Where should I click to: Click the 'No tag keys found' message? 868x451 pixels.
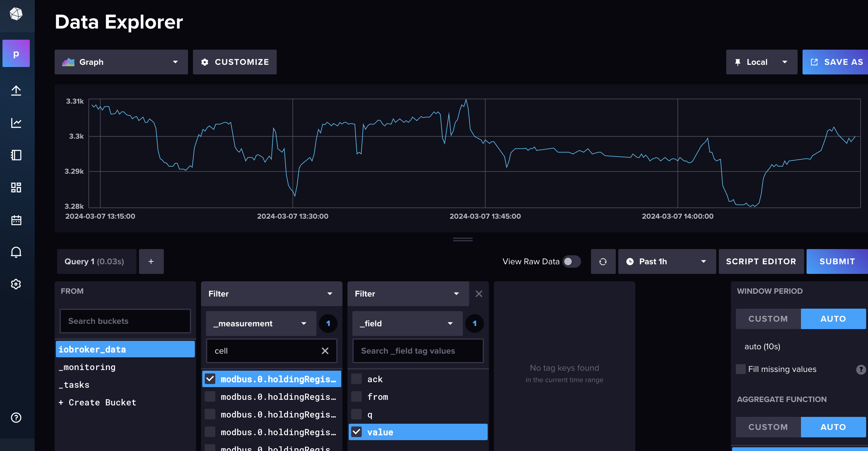(564, 368)
